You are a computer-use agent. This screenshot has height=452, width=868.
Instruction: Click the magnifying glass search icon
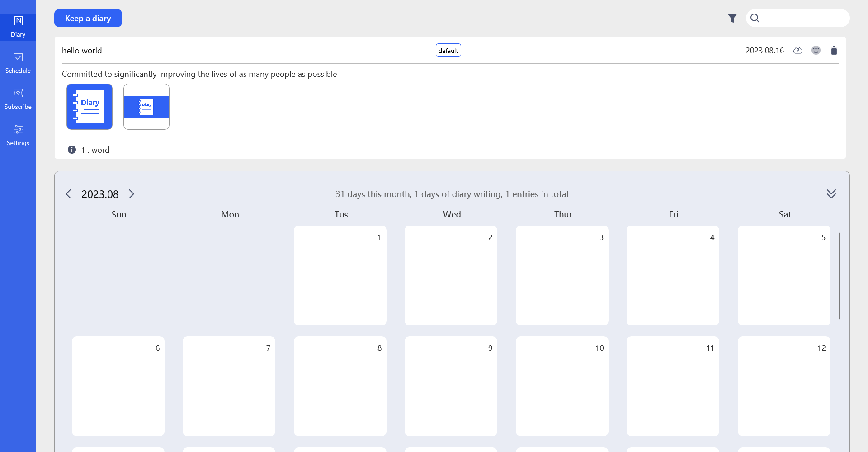click(755, 18)
